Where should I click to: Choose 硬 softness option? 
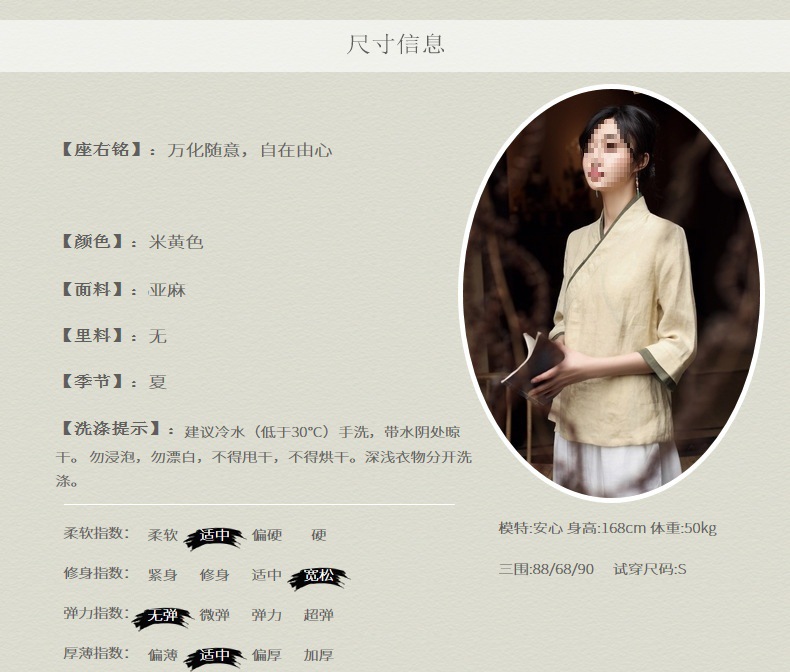[318, 534]
